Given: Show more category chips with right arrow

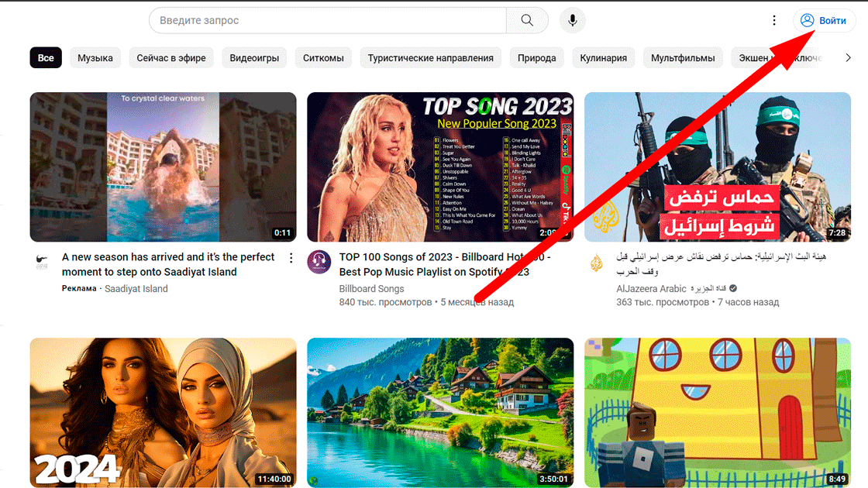Looking at the screenshot, I should coord(848,57).
